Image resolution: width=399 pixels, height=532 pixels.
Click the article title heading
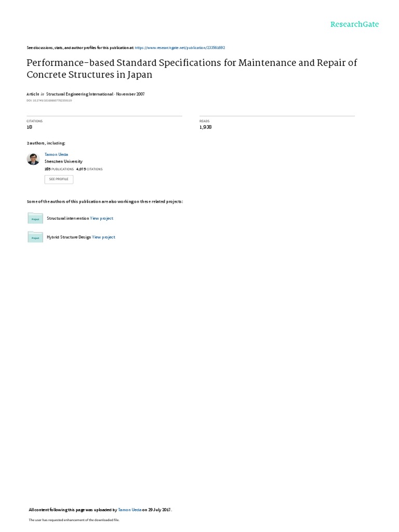pyautogui.click(x=191, y=69)
